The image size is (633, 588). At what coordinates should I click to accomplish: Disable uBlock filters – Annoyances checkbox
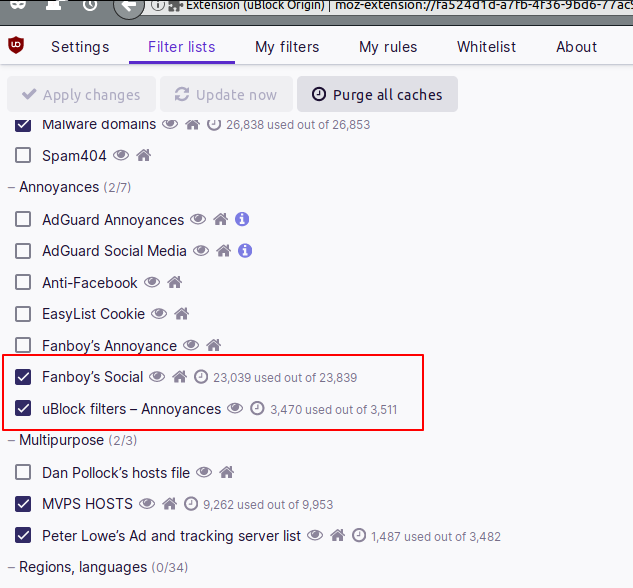point(23,408)
